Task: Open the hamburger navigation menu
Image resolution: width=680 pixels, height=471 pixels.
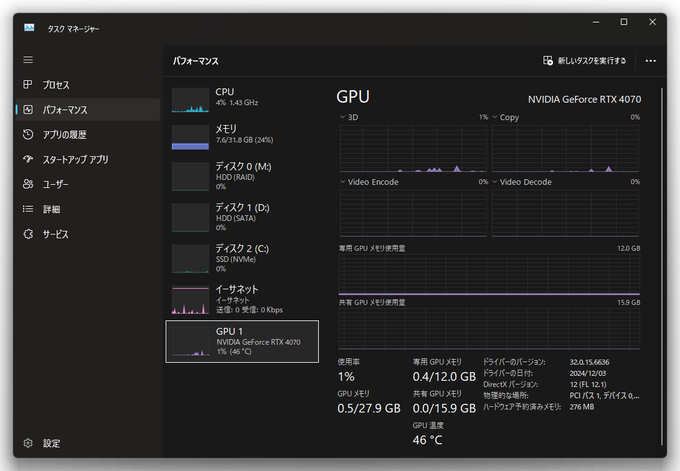Action: [x=28, y=60]
